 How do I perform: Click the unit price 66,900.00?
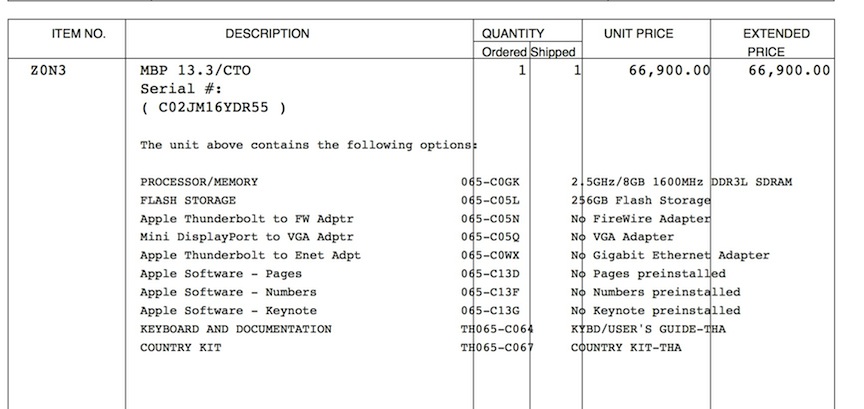669,71
